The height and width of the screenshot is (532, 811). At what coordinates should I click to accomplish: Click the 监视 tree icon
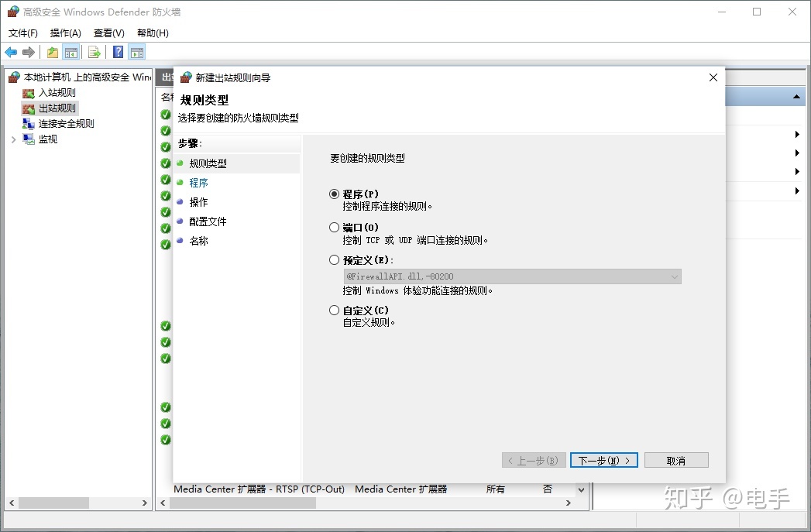(29, 139)
